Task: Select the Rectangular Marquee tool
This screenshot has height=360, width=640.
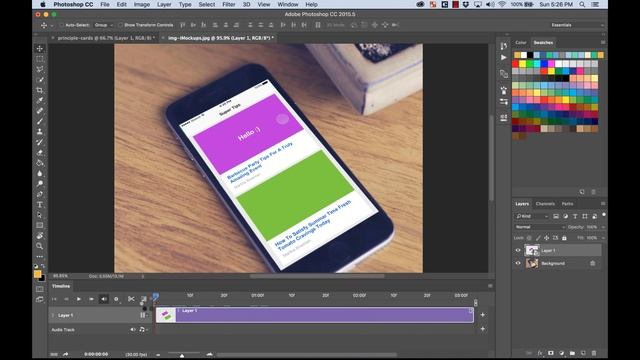Action: pos(40,59)
